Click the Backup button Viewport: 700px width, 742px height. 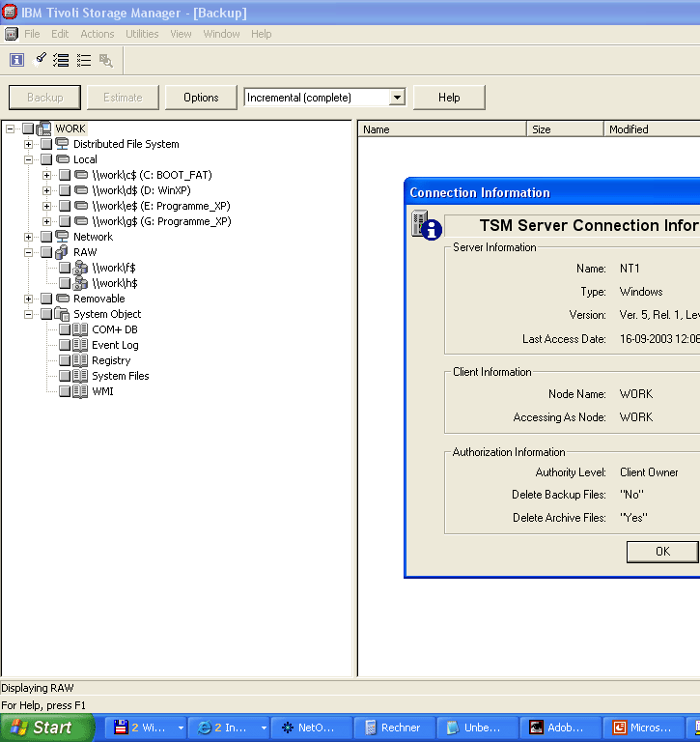pyautogui.click(x=45, y=98)
